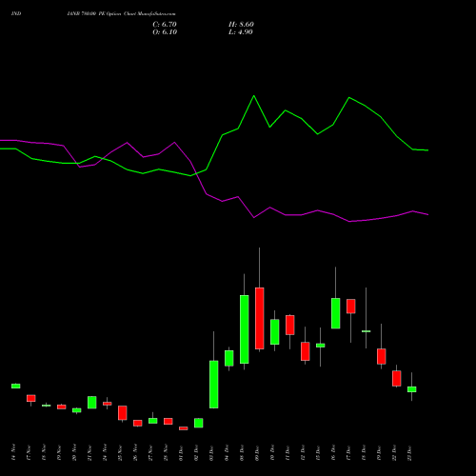Click the 'IND' label at top left

pyautogui.click(x=16, y=13)
